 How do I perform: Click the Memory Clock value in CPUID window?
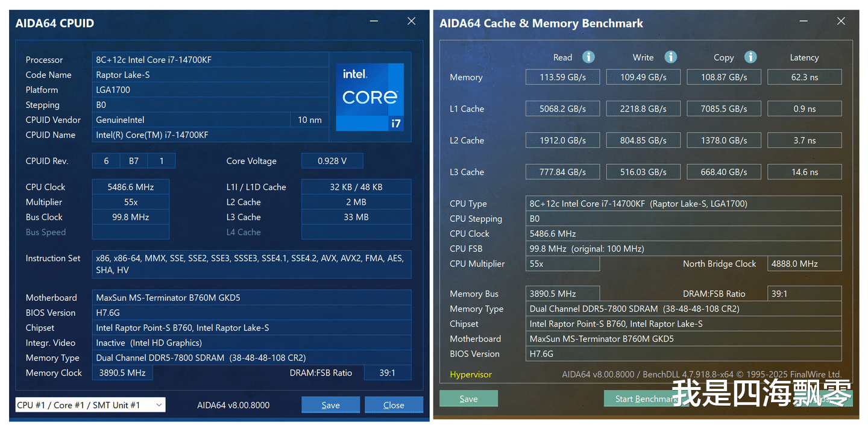pyautogui.click(x=122, y=373)
